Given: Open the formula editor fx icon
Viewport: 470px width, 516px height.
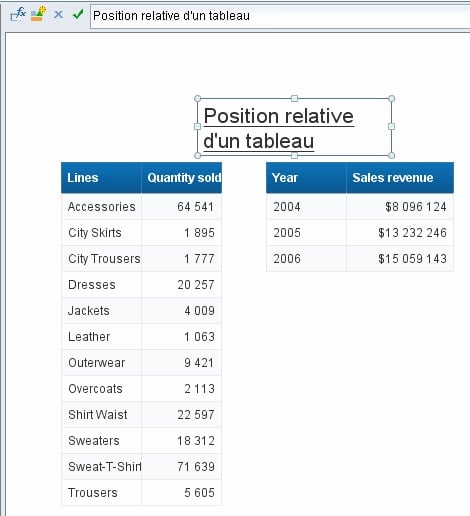Looking at the screenshot, I should pos(18,14).
